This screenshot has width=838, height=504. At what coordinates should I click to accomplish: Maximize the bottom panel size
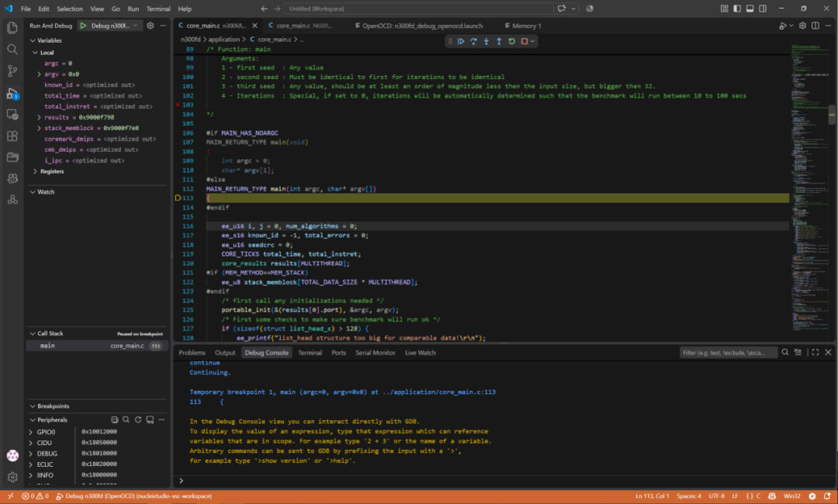tap(815, 352)
